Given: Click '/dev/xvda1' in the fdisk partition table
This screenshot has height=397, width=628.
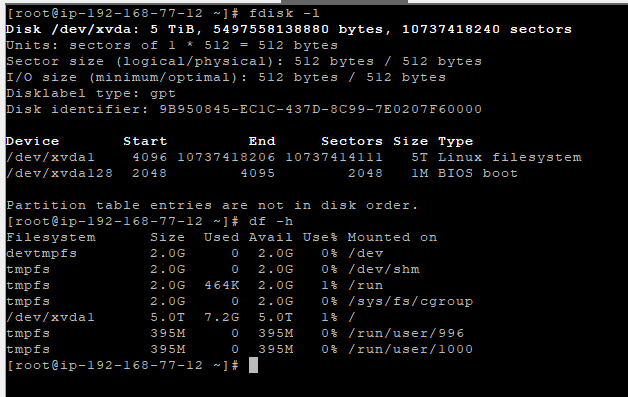Looking at the screenshot, I should (50, 157).
